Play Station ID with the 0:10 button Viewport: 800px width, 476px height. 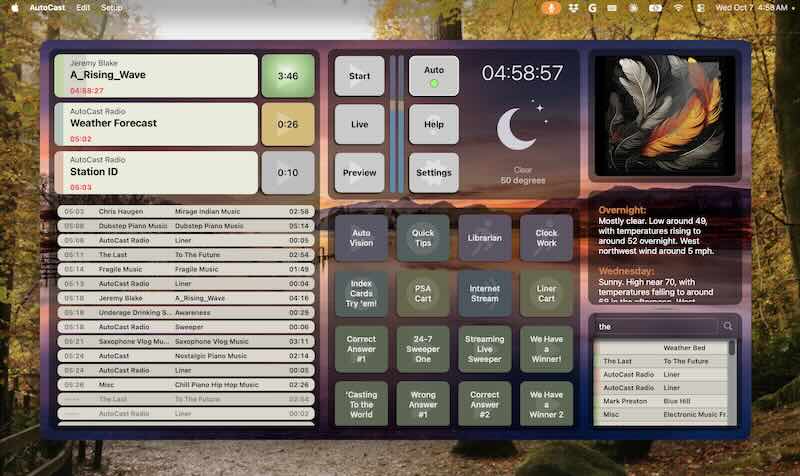coord(288,173)
